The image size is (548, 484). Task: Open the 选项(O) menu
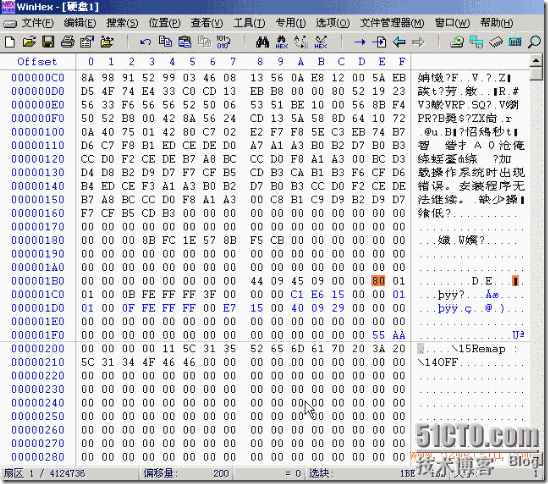[332, 23]
